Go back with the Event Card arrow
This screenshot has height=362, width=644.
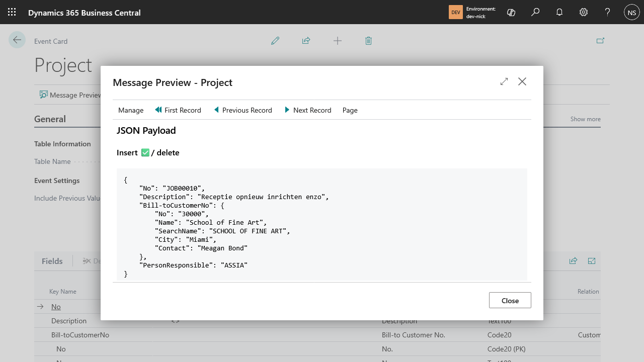(x=17, y=40)
